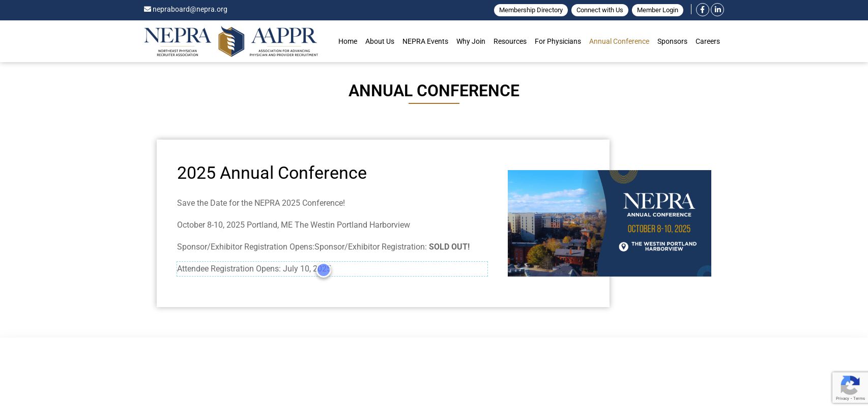
Task: Open the Facebook icon in header
Action: pyautogui.click(x=702, y=10)
